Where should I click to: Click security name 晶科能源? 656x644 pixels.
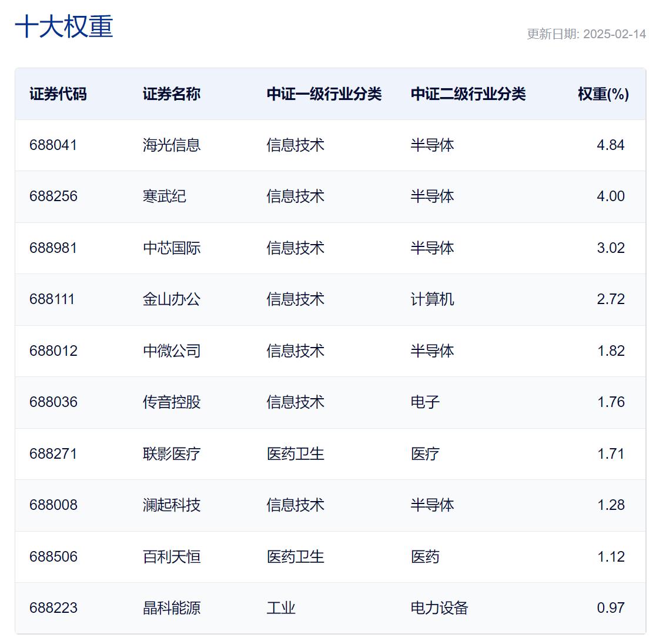pos(172,608)
